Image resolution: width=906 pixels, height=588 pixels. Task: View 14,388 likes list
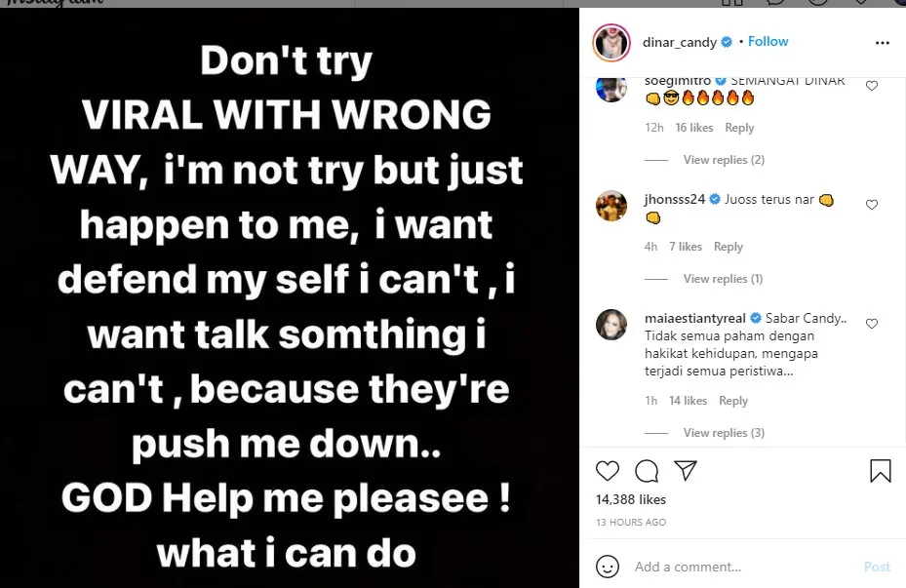click(631, 499)
